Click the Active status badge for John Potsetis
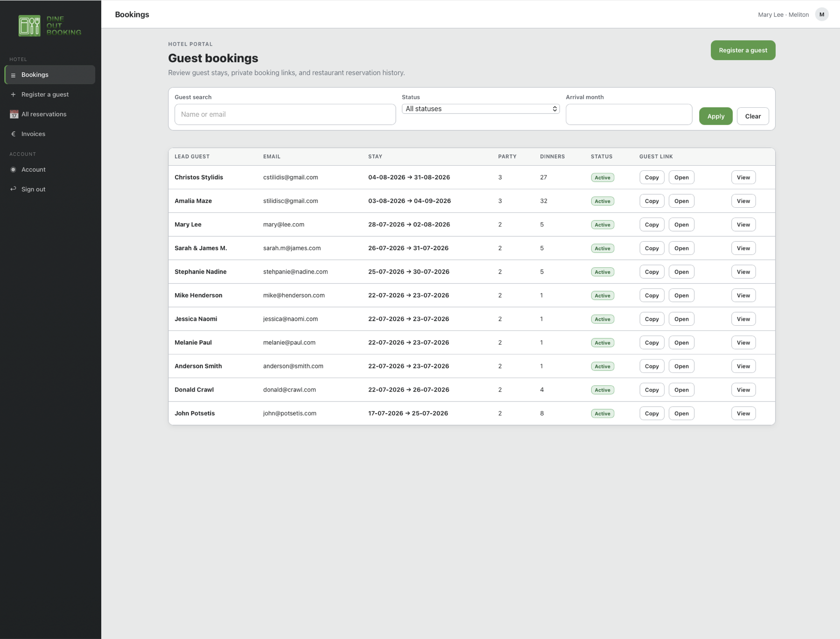This screenshot has width=840, height=639. [602, 414]
